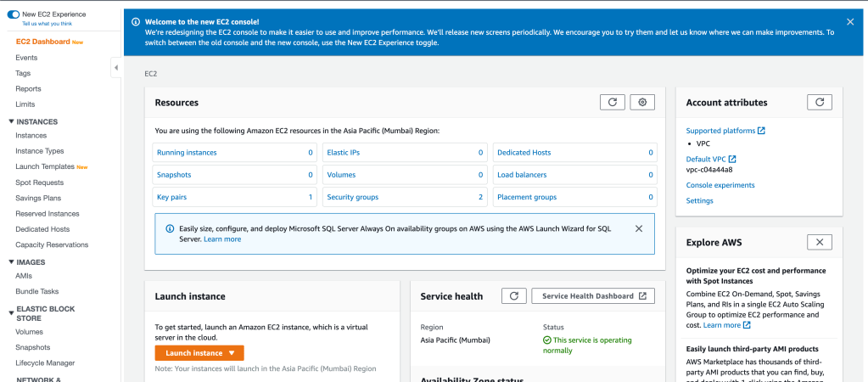Open Load balancers resource link

click(x=522, y=174)
